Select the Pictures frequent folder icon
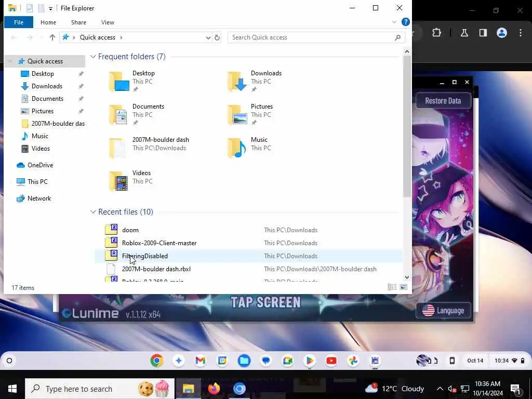 point(237,115)
